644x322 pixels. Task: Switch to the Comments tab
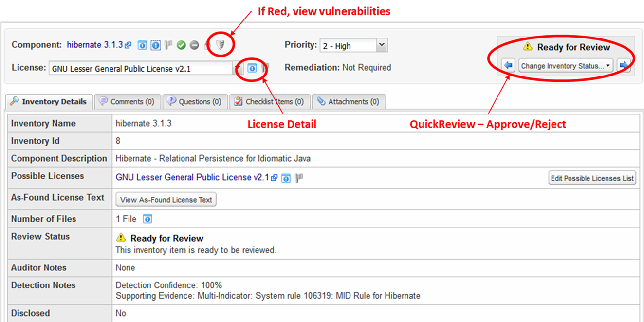pos(127,102)
